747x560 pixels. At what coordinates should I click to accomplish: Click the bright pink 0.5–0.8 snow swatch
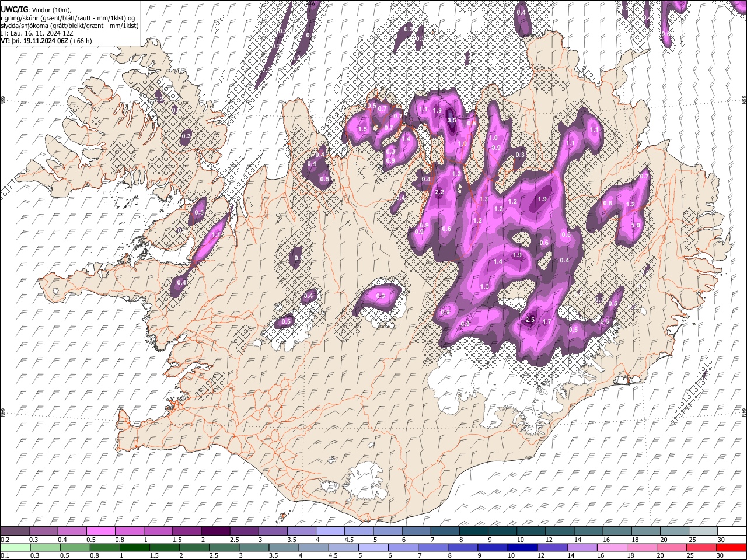tap(100, 531)
